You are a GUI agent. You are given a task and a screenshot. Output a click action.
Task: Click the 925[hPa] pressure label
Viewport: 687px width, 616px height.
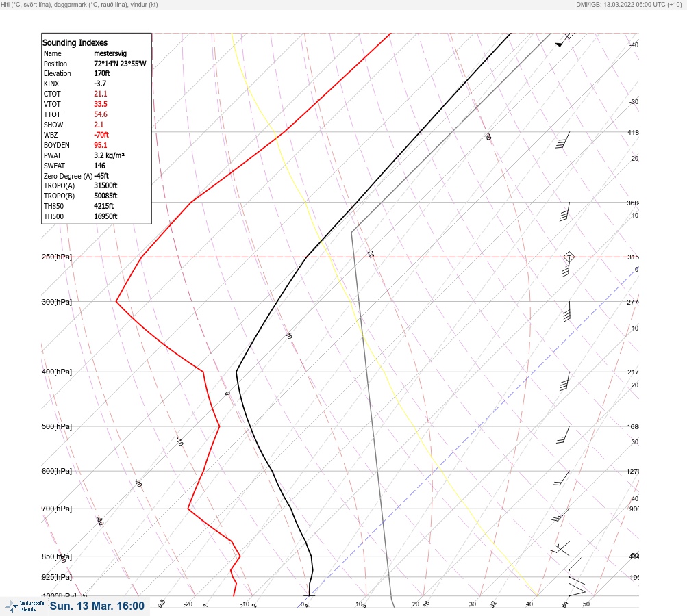coord(57,577)
